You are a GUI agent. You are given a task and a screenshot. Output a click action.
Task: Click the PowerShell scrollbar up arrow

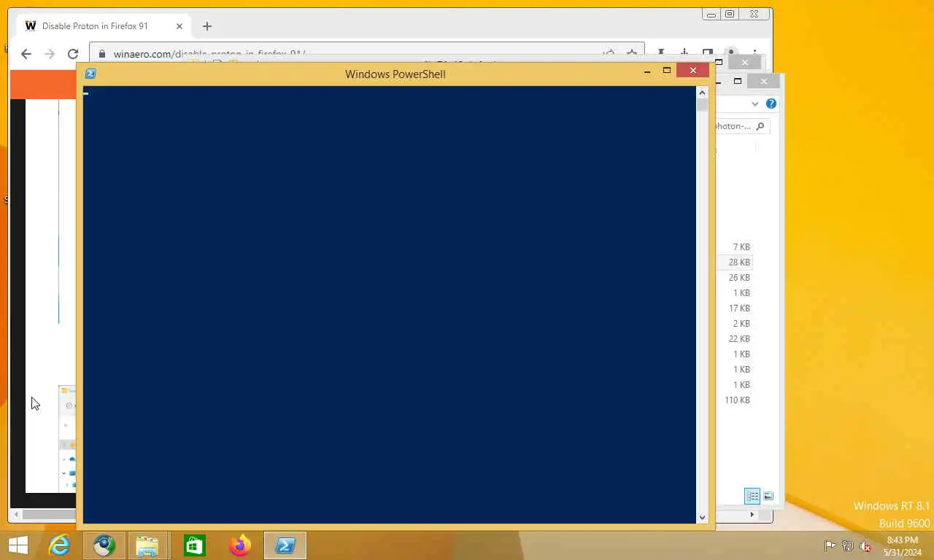702,92
